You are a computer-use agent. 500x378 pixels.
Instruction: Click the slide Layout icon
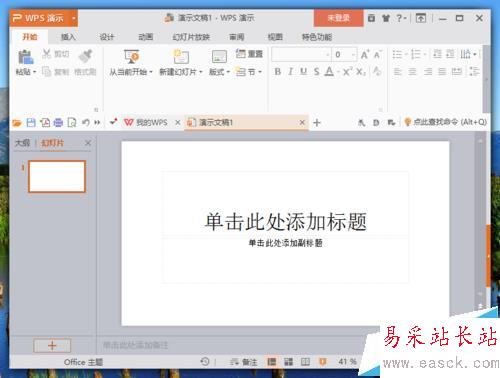tap(219, 57)
